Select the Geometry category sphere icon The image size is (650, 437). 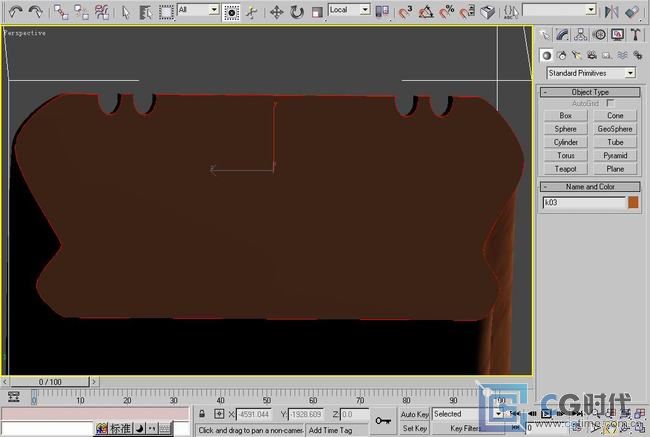[547, 55]
